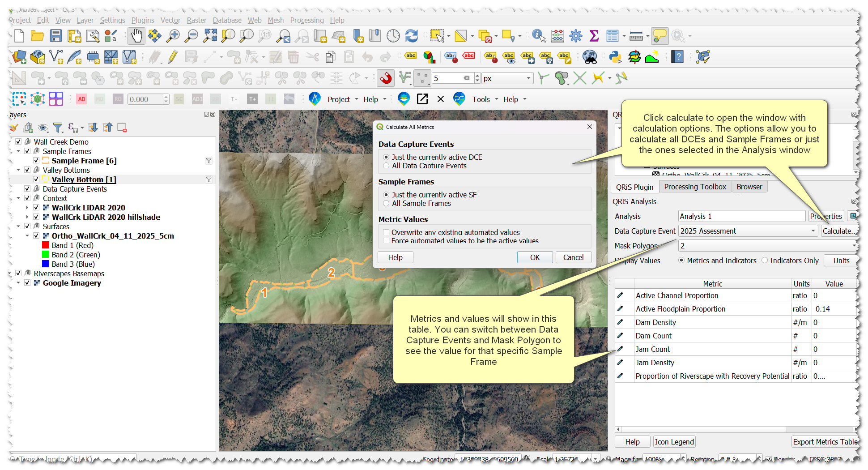Enable Overwrite any existing automated values
This screenshot has height=470, width=868.
tap(387, 232)
